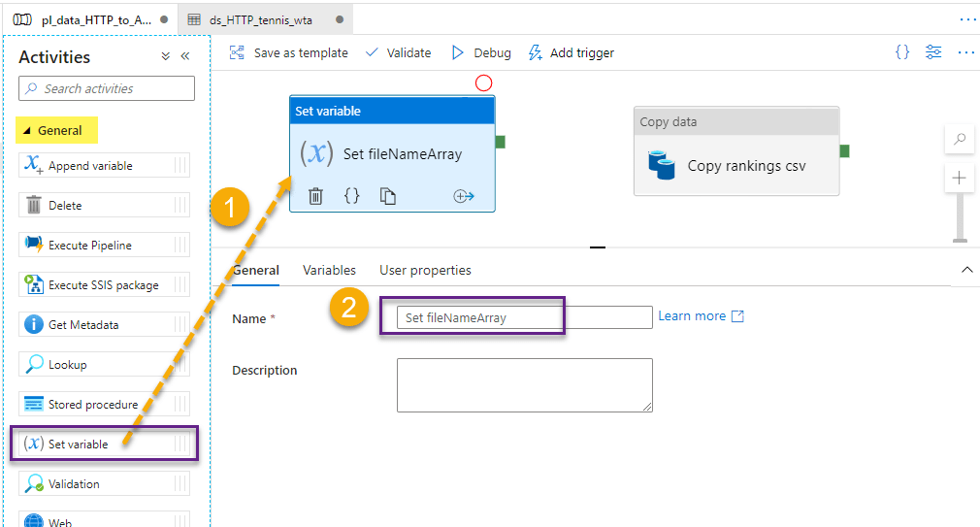This screenshot has width=980, height=527.
Task: Open pipeline code view in toolbar
Action: (902, 52)
